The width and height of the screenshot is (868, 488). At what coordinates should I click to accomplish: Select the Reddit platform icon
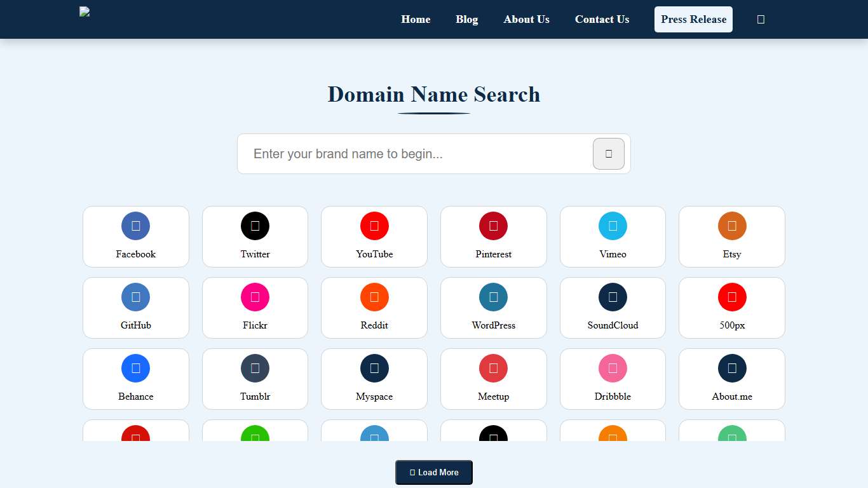(374, 297)
